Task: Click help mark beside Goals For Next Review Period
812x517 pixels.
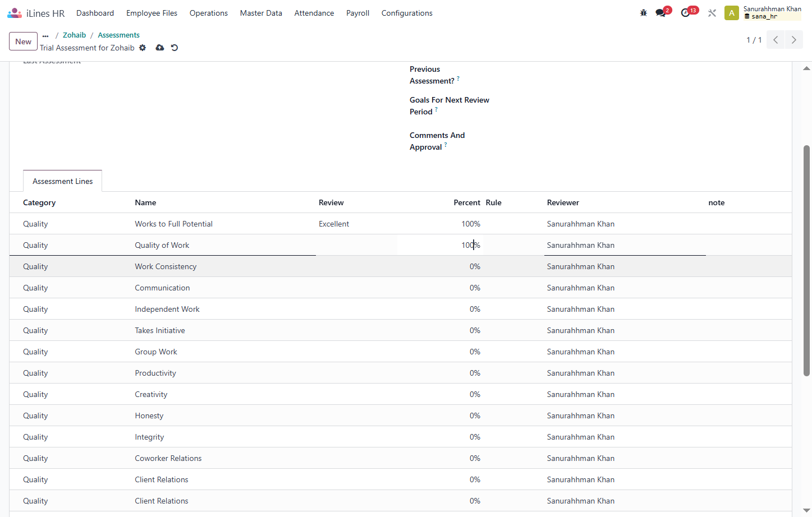Action: click(436, 109)
